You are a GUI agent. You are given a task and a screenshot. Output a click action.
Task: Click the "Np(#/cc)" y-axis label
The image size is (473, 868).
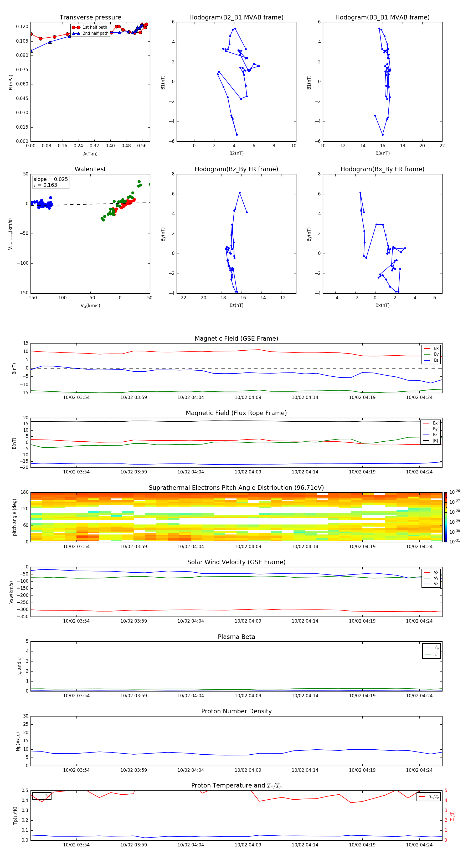pyautogui.click(x=18, y=741)
